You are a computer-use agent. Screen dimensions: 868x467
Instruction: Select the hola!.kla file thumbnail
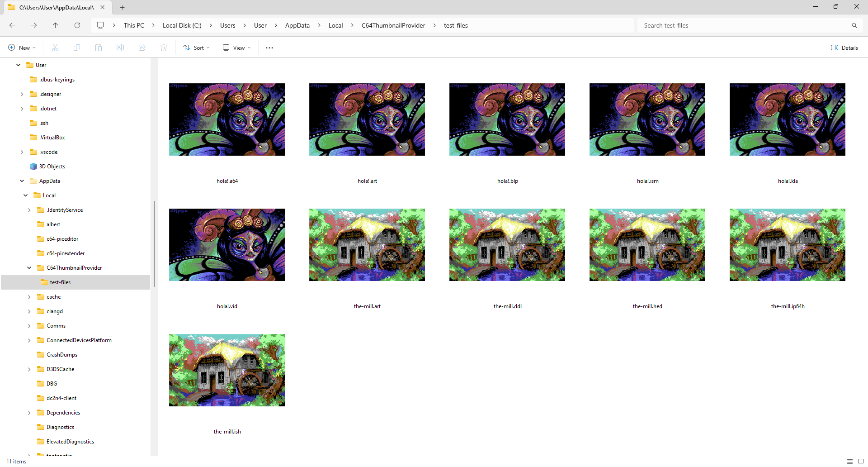(x=788, y=119)
